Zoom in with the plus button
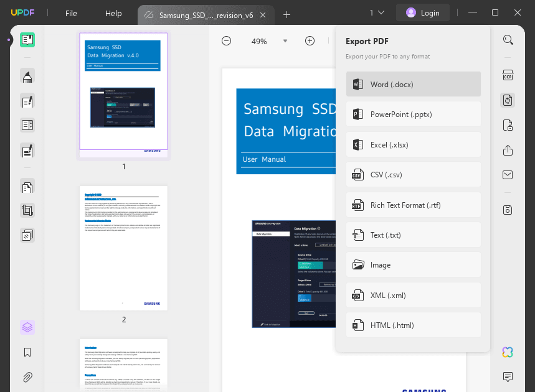The image size is (535, 392). [310, 41]
